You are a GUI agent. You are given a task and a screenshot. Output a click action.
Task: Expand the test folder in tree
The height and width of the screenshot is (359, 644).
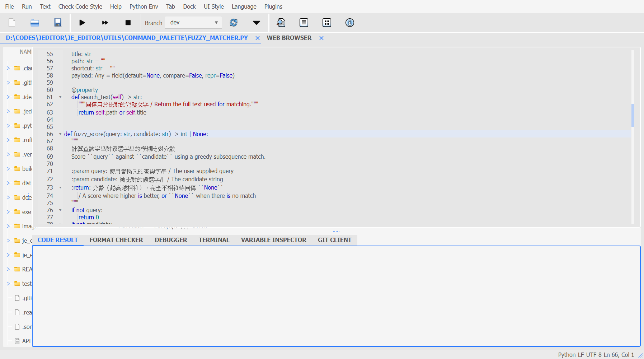[x=8, y=284]
